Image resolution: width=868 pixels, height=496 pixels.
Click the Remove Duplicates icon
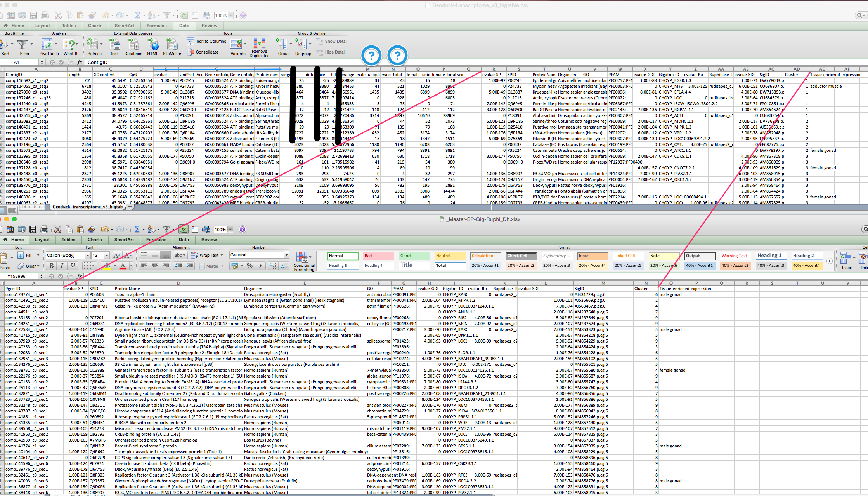[x=259, y=43]
